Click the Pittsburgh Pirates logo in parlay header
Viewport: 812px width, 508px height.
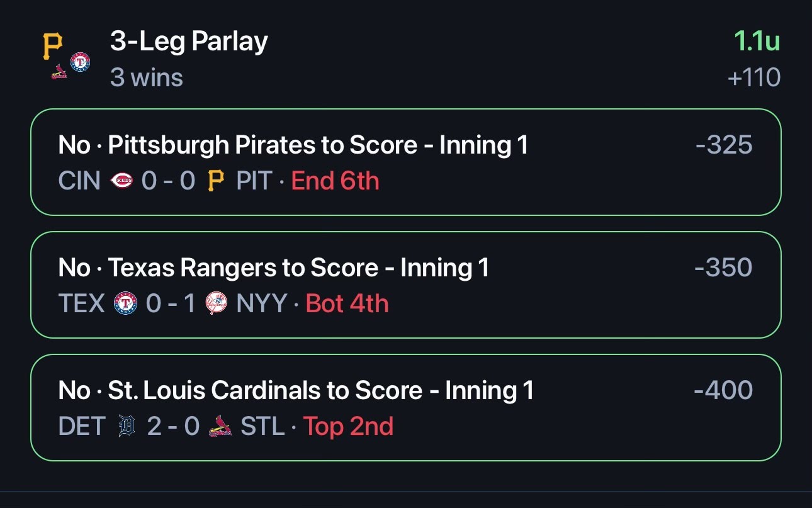click(x=52, y=47)
